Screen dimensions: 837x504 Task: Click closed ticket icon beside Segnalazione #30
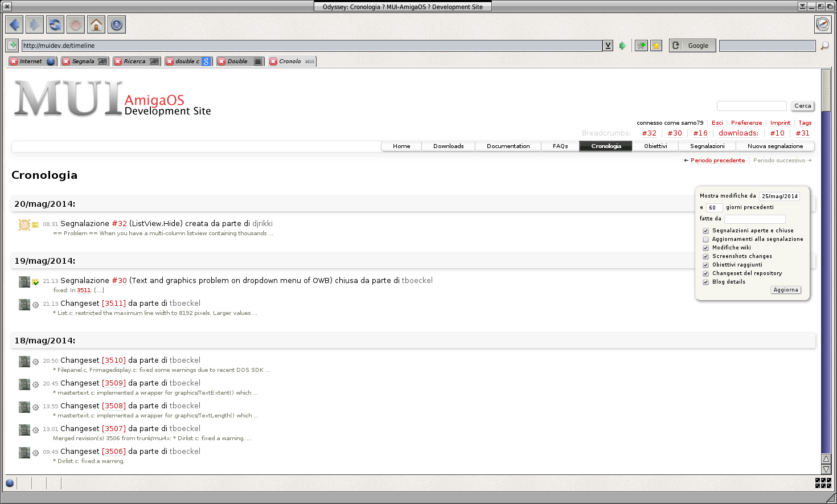click(x=35, y=282)
